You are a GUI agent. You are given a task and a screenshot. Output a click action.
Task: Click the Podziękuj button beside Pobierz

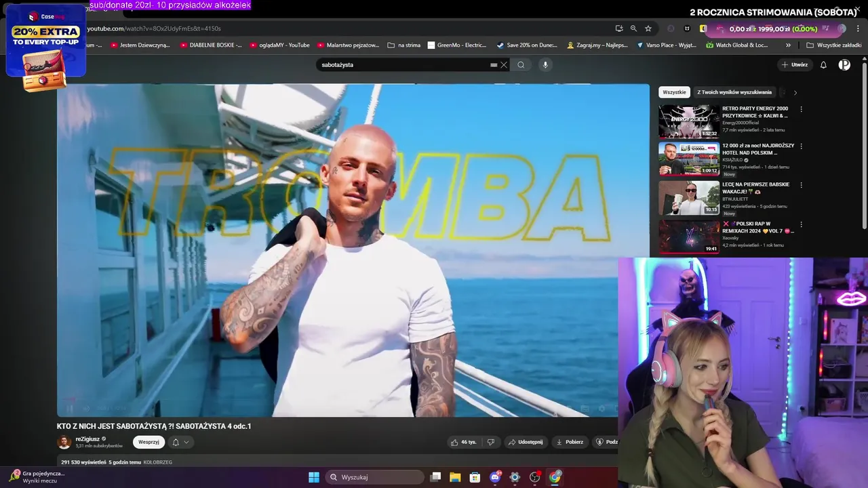(606, 442)
